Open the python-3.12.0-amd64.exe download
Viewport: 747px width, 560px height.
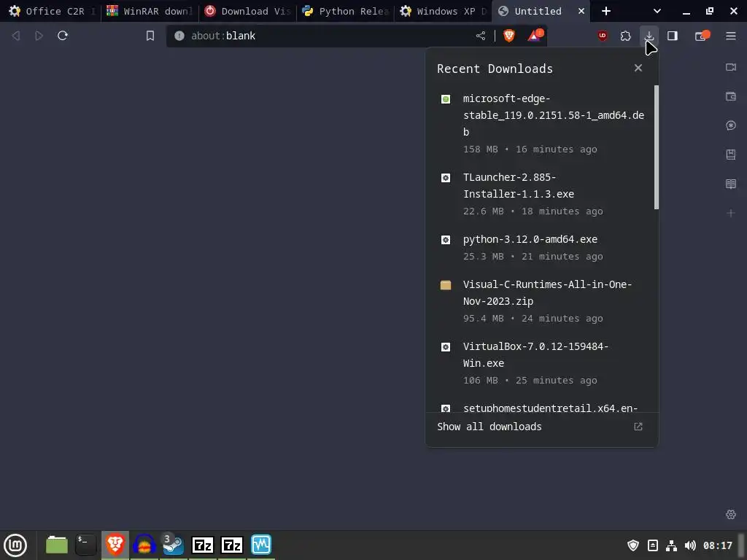[542, 248]
